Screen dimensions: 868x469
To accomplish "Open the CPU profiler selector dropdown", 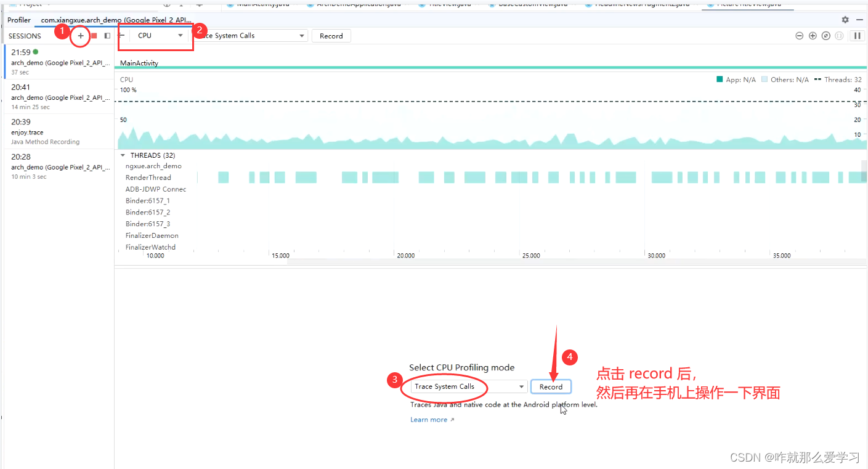I will point(160,36).
